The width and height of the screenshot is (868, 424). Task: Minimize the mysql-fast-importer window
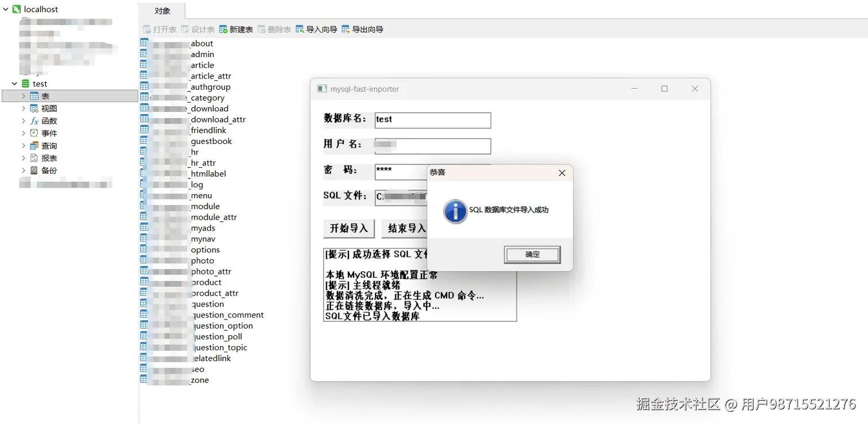(x=635, y=89)
